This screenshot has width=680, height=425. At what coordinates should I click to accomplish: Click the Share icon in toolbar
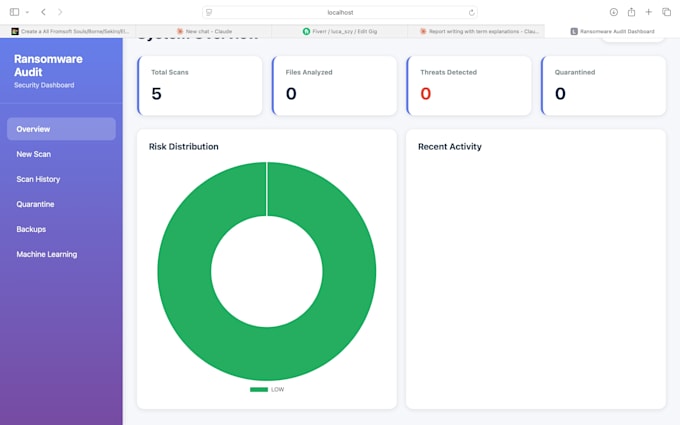(x=631, y=12)
